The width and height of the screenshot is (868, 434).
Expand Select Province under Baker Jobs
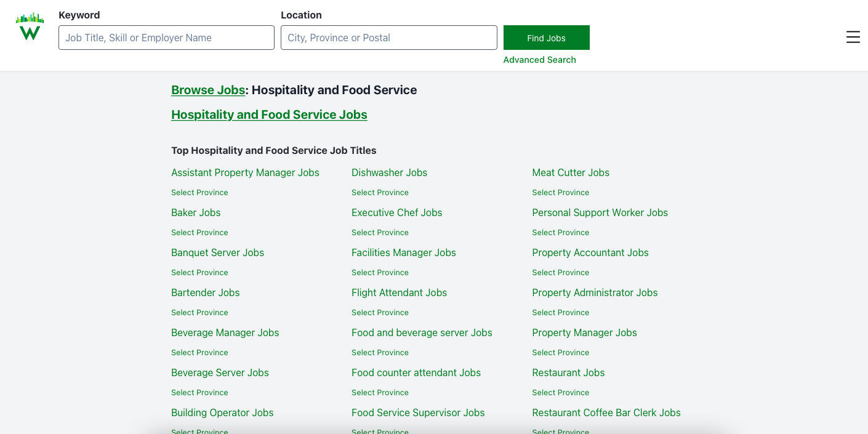[x=199, y=233]
